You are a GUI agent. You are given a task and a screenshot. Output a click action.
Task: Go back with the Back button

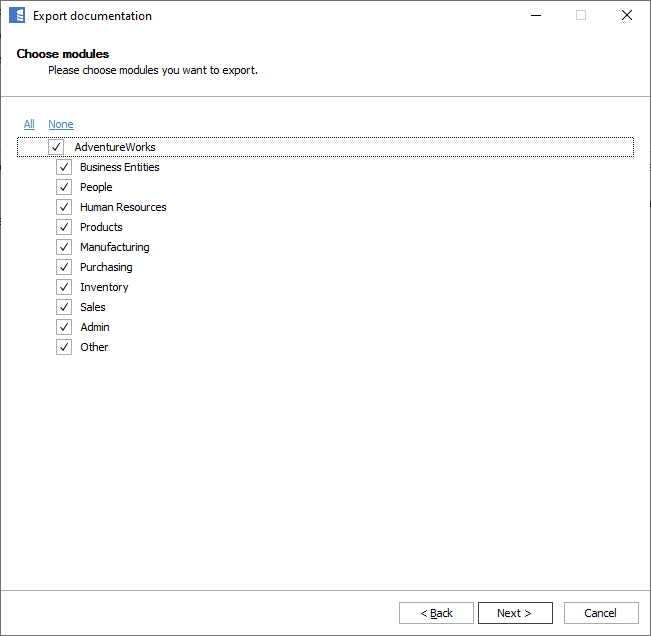tap(436, 613)
